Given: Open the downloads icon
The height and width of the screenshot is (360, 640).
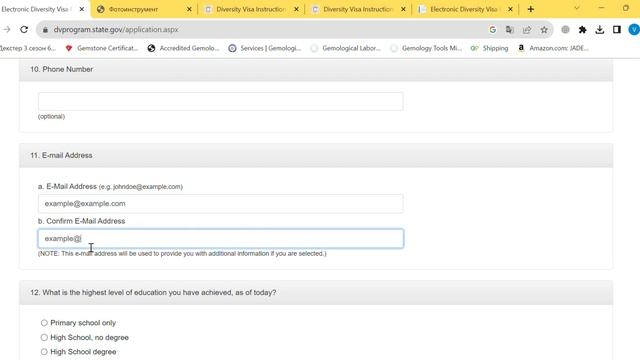Looking at the screenshot, I should 600,29.
